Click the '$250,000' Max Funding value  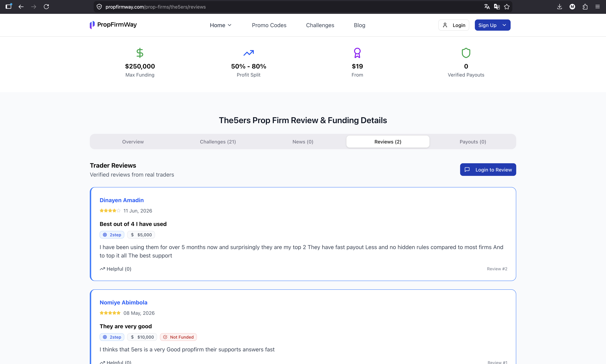click(x=140, y=66)
